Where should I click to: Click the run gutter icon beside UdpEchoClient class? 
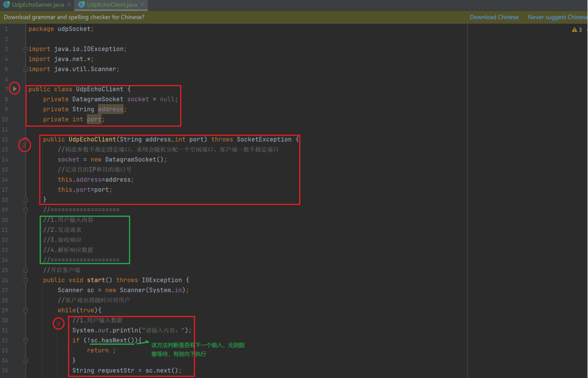[x=15, y=89]
